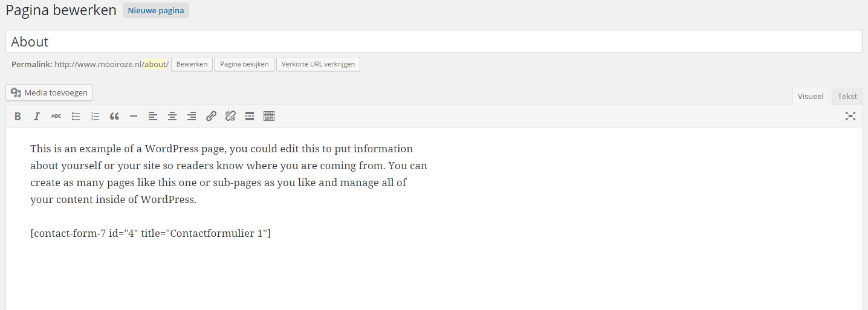Click the 'Pagina bewerken' heading
The height and width of the screenshot is (310, 868).
coord(61,11)
